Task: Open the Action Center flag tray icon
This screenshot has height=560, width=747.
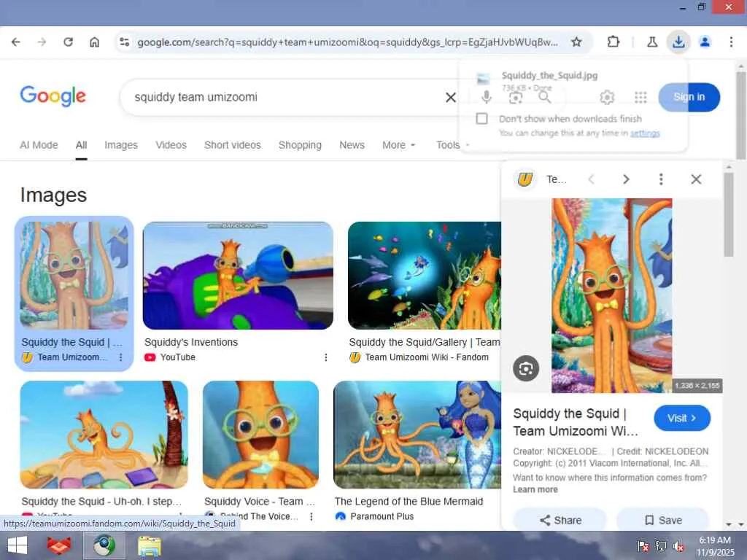Action: 643,546
